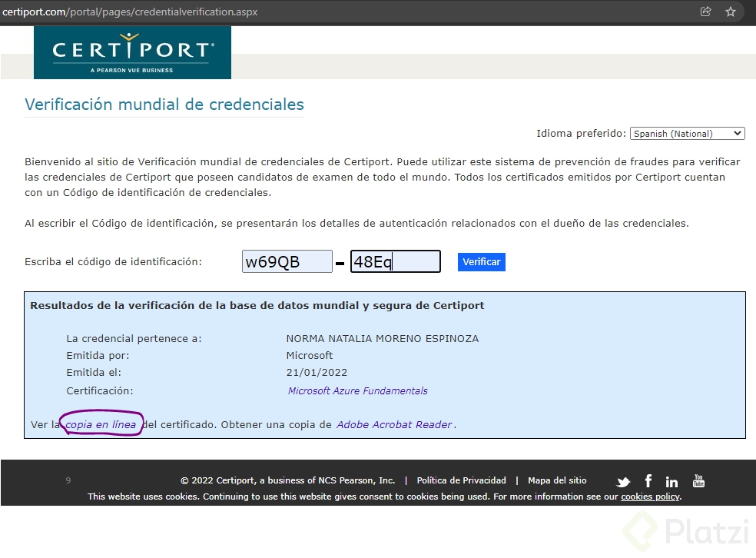Open the Microsoft Azure Fundamentals certification link
This screenshot has height=558, width=756.
(x=358, y=390)
